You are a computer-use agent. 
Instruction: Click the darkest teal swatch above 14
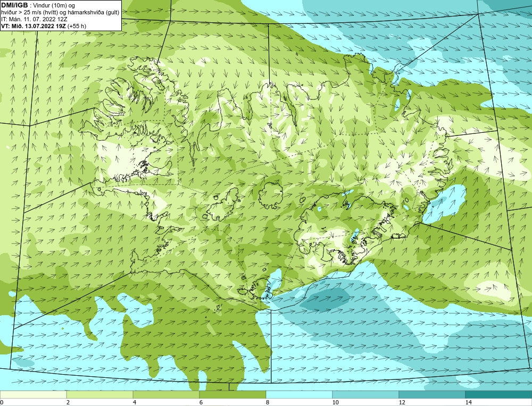tap(499, 394)
